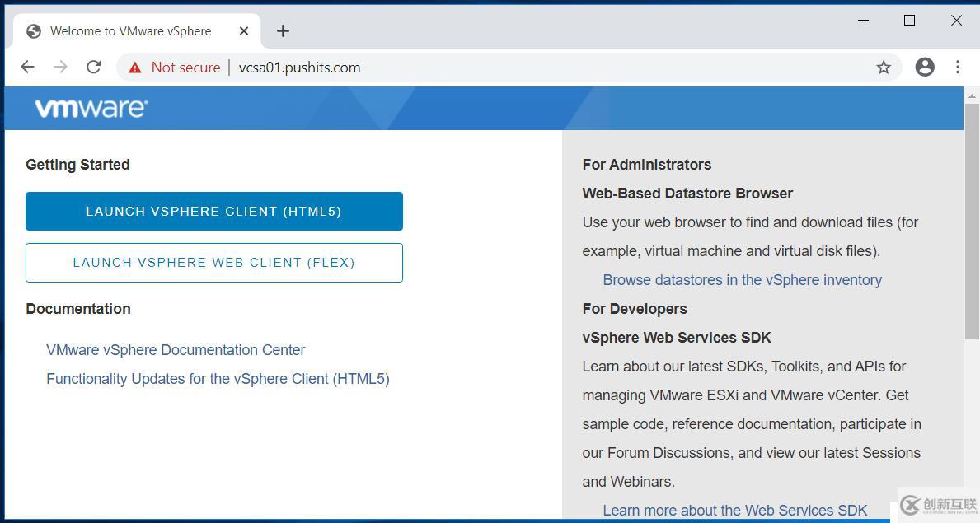Viewport: 980px width, 523px height.
Task: Open Functionality Updates for the vSphere Client
Action: point(218,378)
